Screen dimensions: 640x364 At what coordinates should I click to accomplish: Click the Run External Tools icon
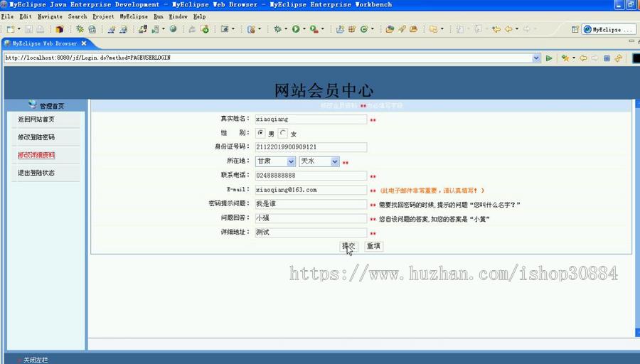point(314,29)
